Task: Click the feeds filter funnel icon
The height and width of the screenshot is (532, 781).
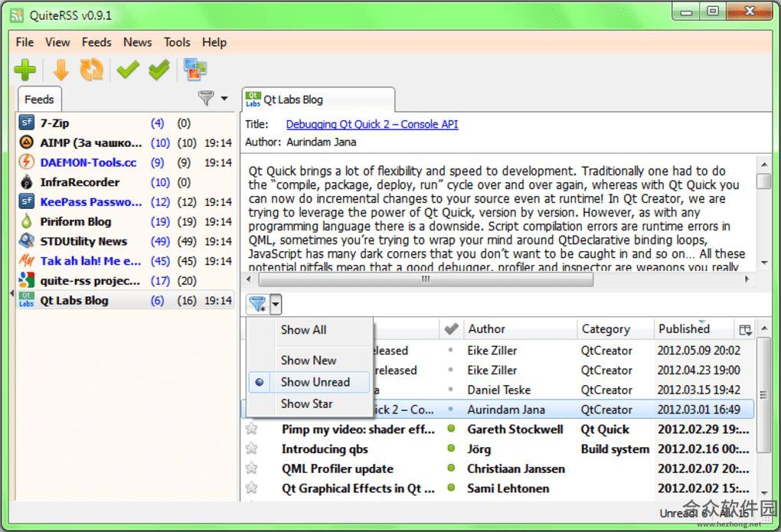Action: (206, 98)
